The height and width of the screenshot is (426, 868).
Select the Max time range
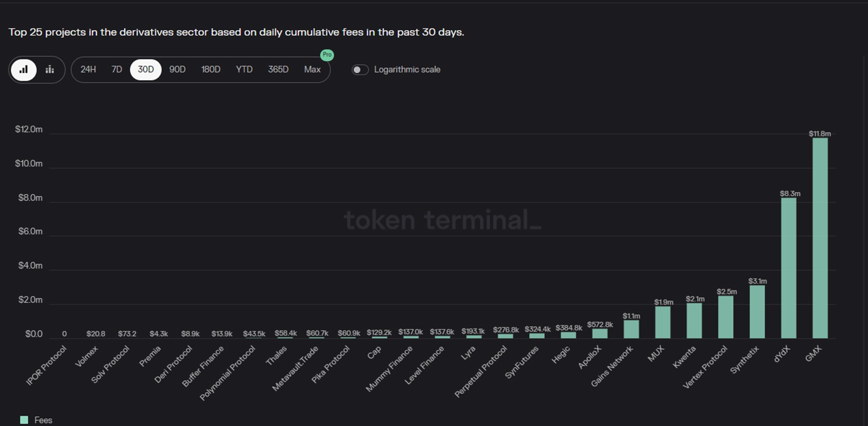tap(312, 69)
